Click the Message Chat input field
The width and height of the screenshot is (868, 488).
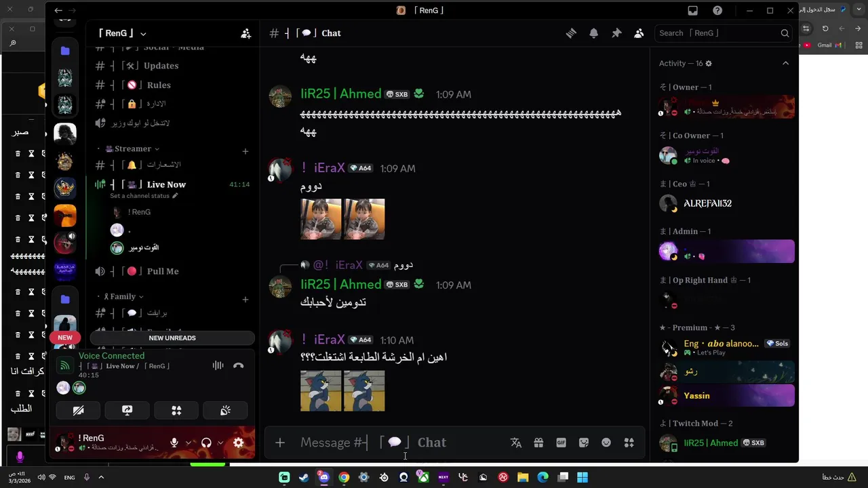click(x=400, y=443)
